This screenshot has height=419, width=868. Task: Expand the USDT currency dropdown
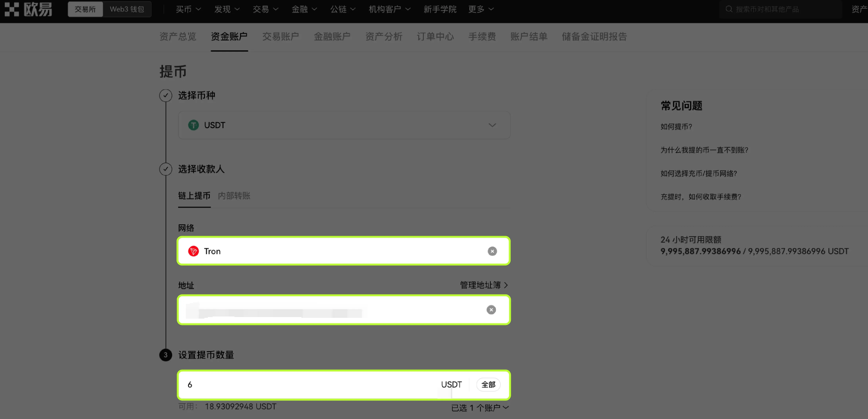tap(492, 125)
